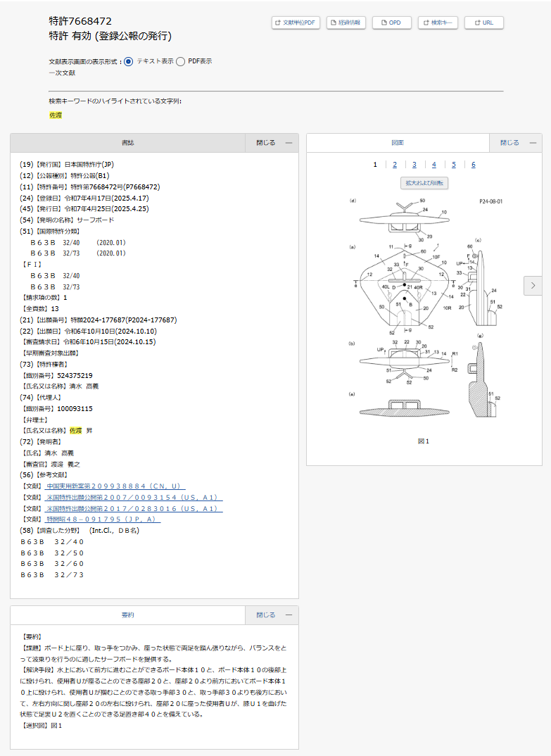Click the URL button
This screenshot has width=551, height=756.
[x=484, y=23]
